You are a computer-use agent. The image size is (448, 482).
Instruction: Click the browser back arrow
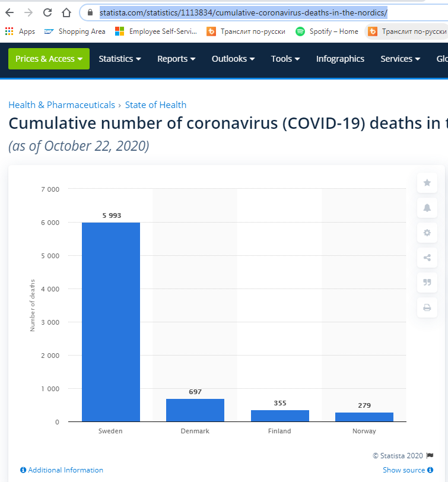pos(10,12)
